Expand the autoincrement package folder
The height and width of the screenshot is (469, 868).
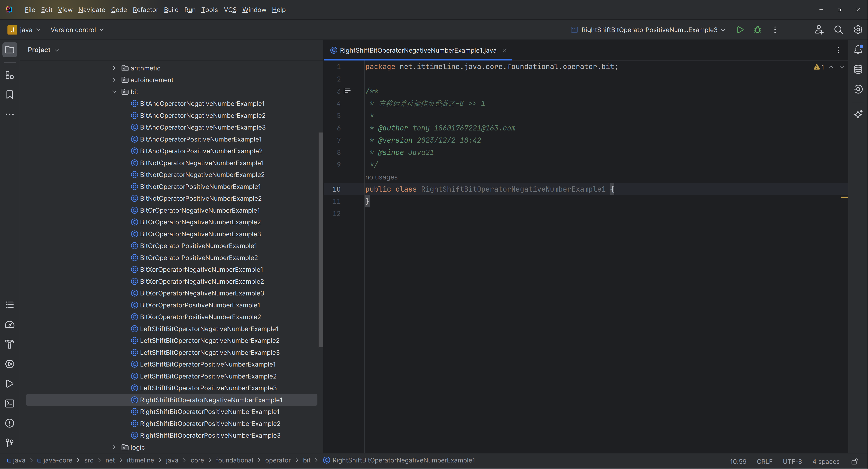tap(114, 80)
